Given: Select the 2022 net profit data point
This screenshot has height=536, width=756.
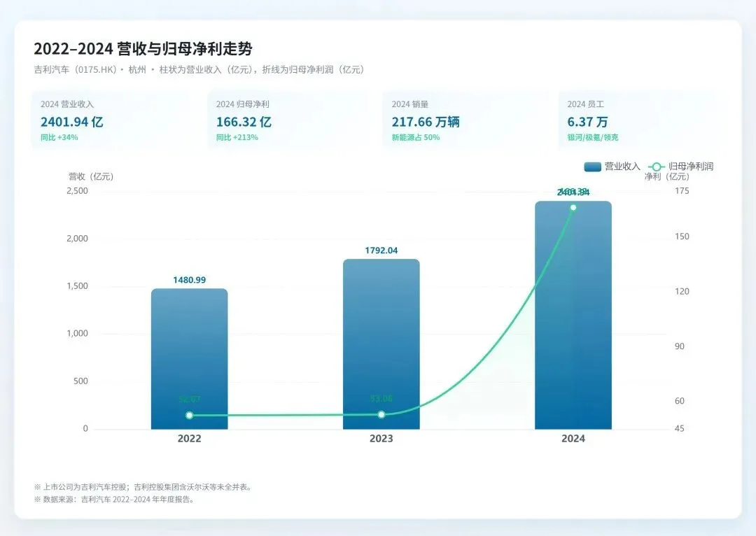Looking at the screenshot, I should (190, 416).
